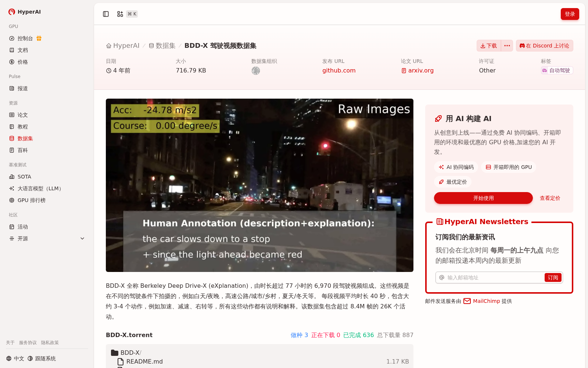Click the README.md file row
The width and height of the screenshot is (588, 368).
259,361
